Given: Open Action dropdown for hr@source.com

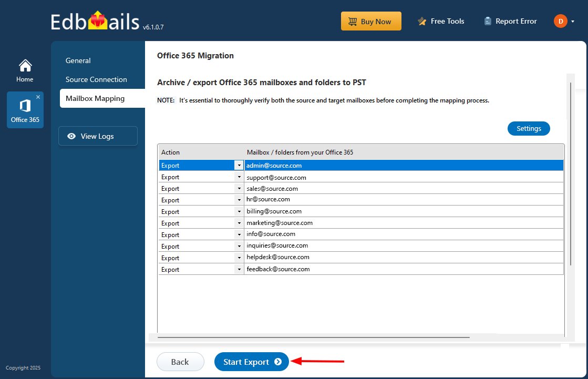Looking at the screenshot, I should click(x=239, y=200).
